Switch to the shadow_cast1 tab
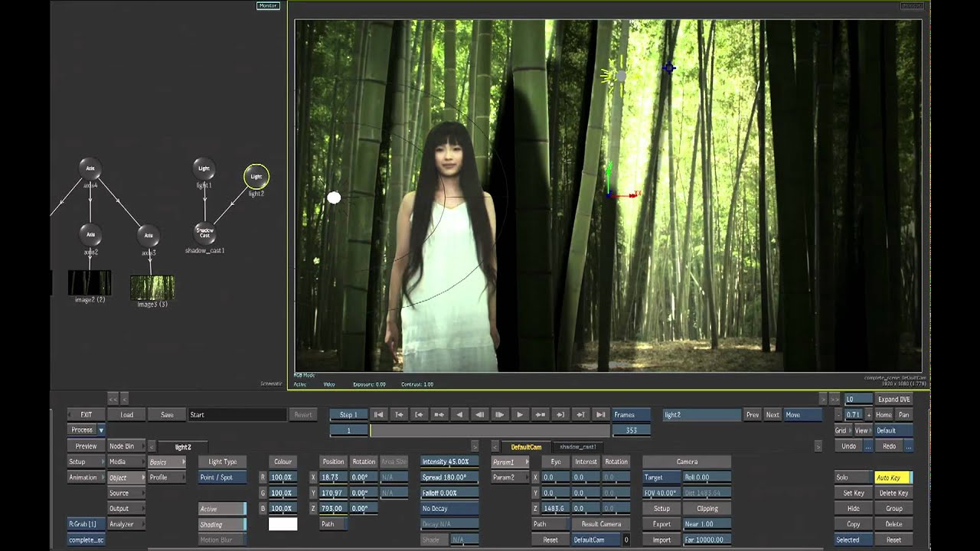The image size is (980, 551). (x=578, y=447)
